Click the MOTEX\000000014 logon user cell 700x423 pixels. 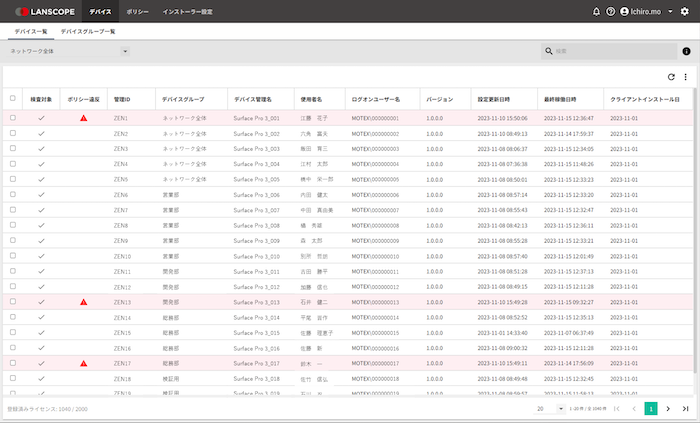point(375,318)
